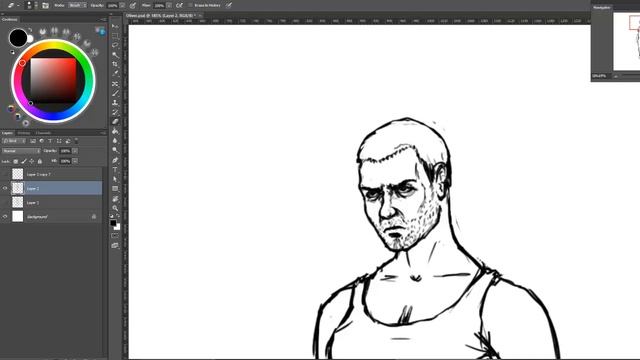Switch to the Layers tab

pos(7,133)
